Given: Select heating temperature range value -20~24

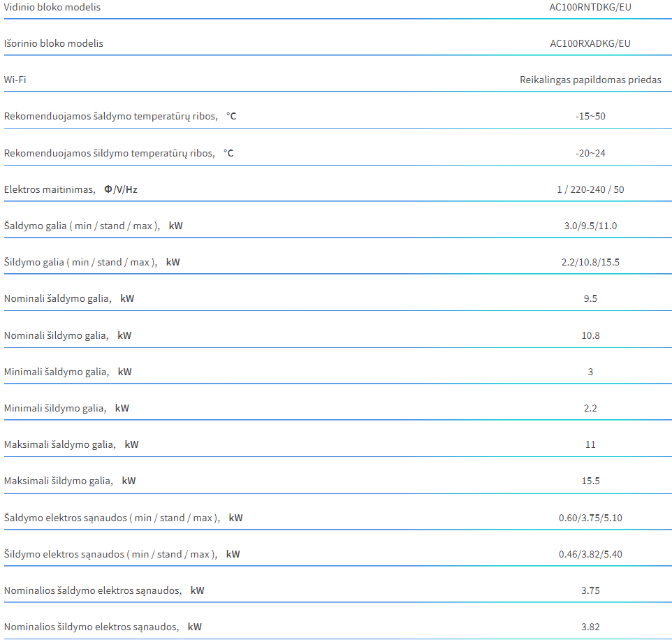Looking at the screenshot, I should (590, 154).
